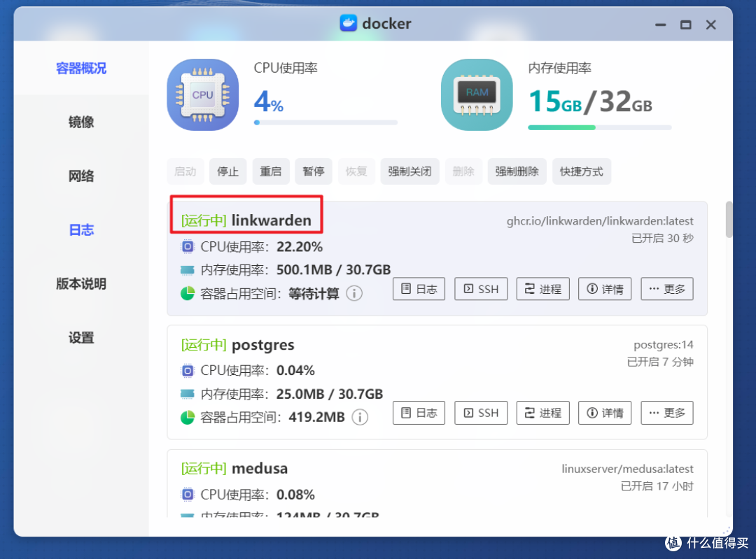Show linkwarden container 详情
The height and width of the screenshot is (559, 756).
[605, 289]
